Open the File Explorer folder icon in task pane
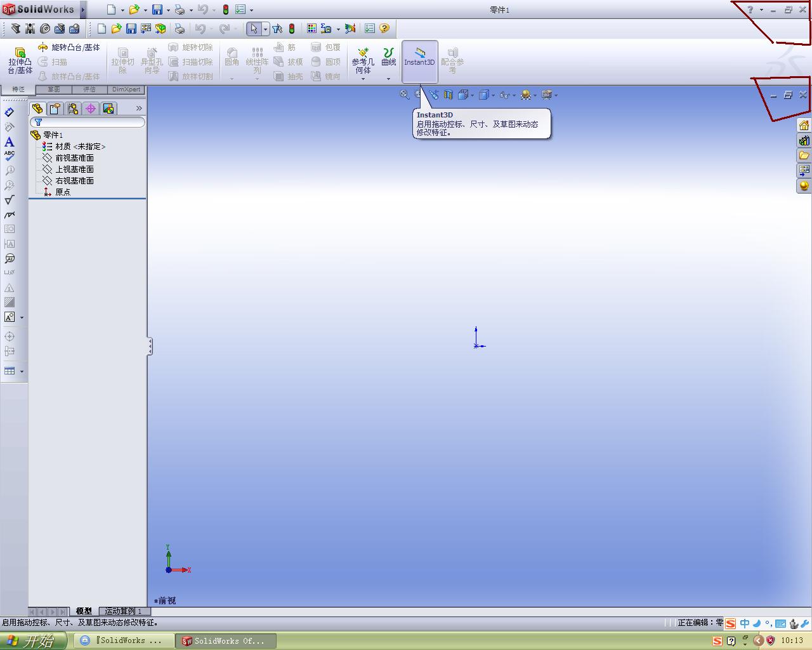 [804, 156]
